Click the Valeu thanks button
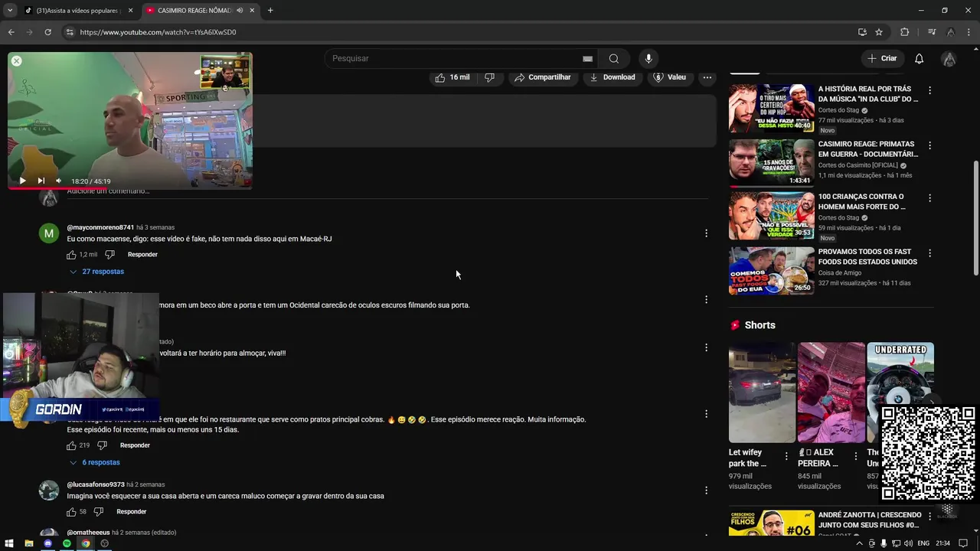980x551 pixels. click(670, 77)
